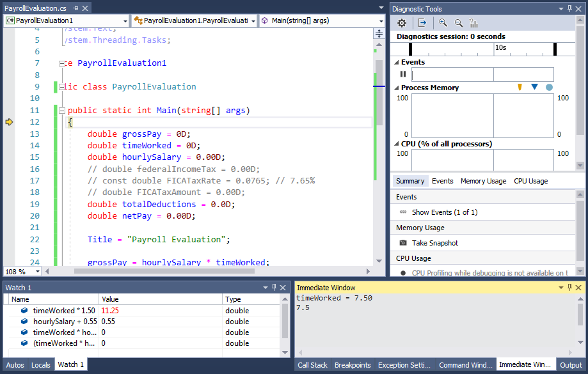
Task: Click the Type column header in Watch 1
Action: [x=251, y=299]
